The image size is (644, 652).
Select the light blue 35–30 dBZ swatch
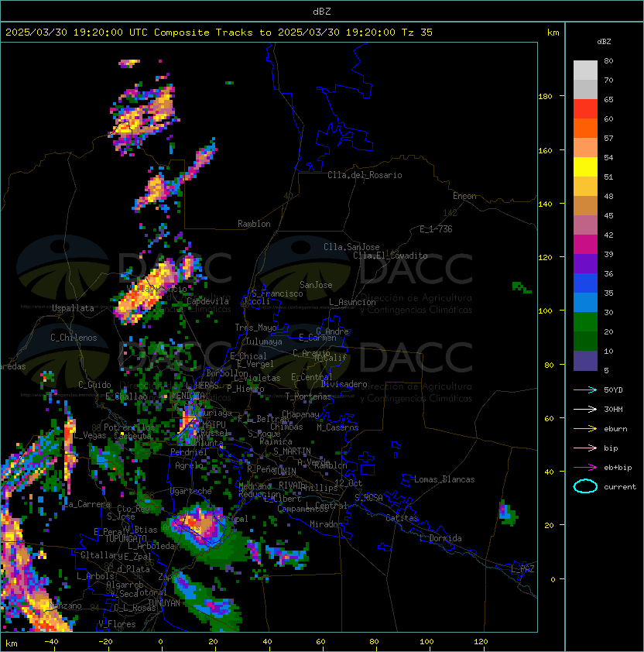(x=585, y=302)
